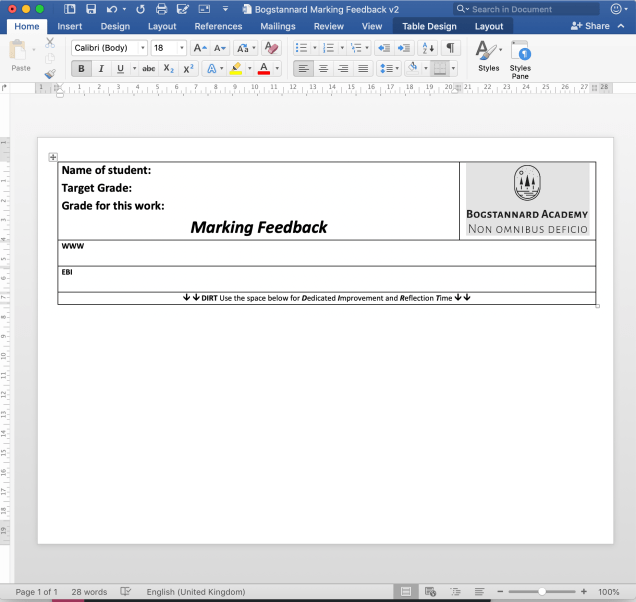The height and width of the screenshot is (602, 636).
Task: Increase font size with A up icon
Action: [200, 48]
